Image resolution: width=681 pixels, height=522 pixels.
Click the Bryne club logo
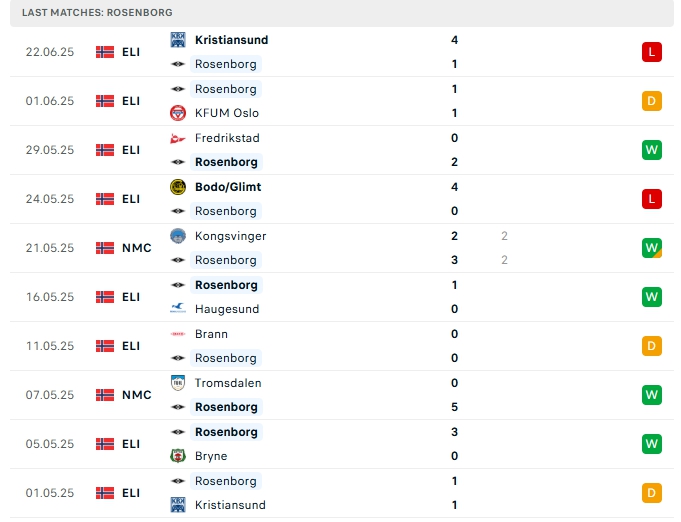178,456
